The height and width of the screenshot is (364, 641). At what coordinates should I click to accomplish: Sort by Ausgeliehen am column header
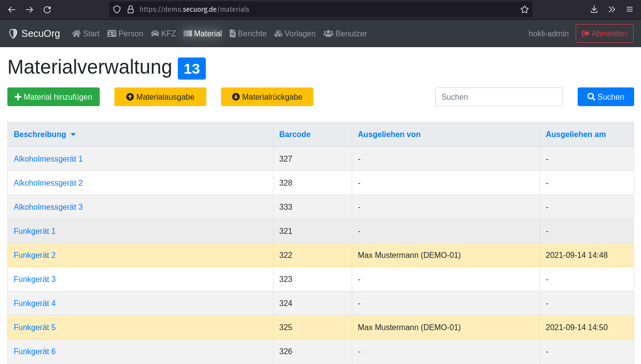(x=576, y=135)
